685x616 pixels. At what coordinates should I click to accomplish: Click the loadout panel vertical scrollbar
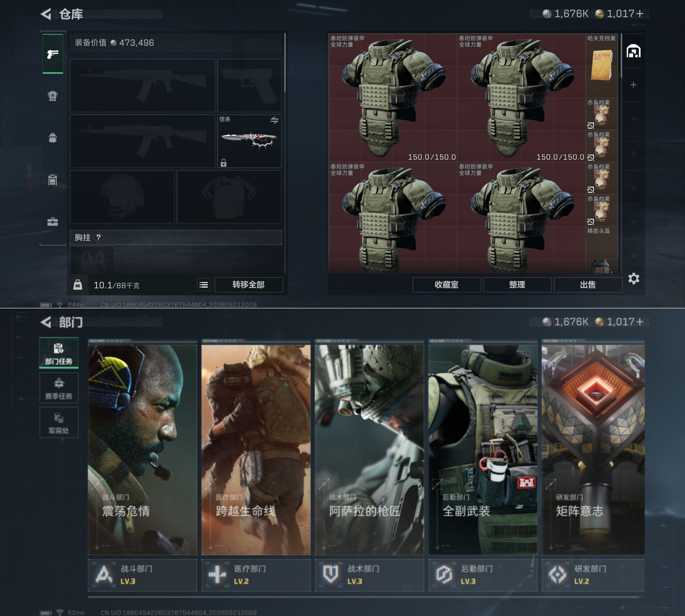(285, 62)
